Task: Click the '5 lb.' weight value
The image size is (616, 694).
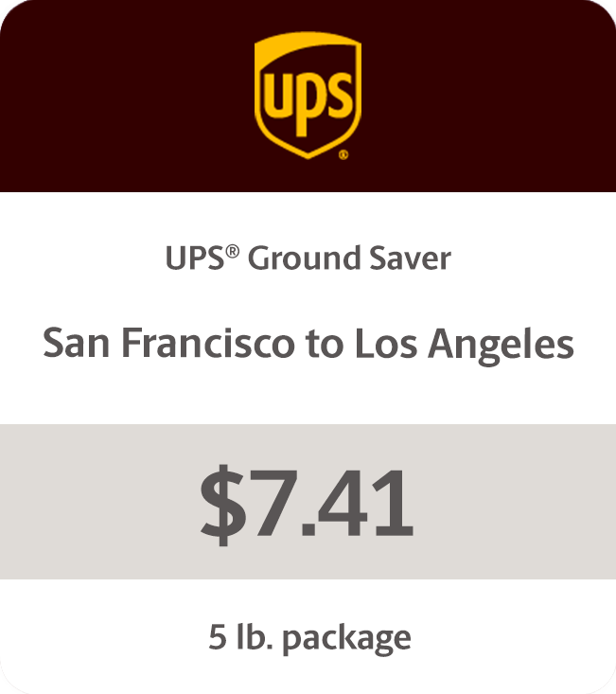Action: click(241, 636)
